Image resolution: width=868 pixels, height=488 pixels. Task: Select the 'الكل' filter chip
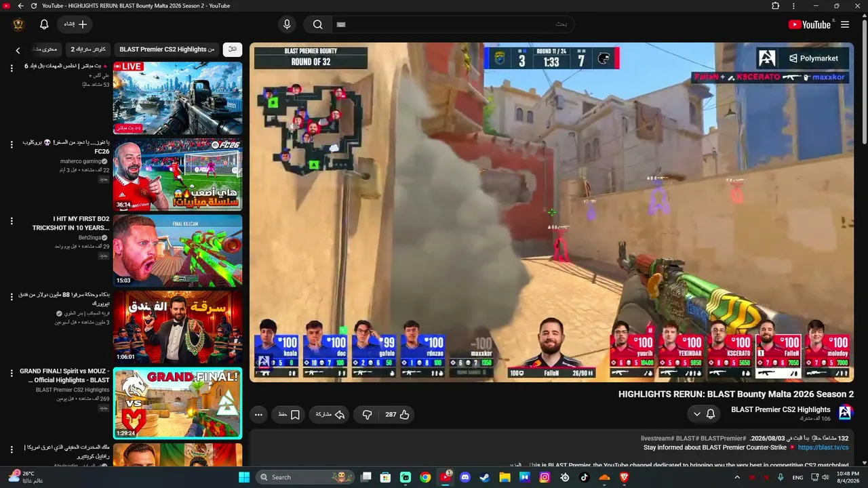[x=233, y=49]
